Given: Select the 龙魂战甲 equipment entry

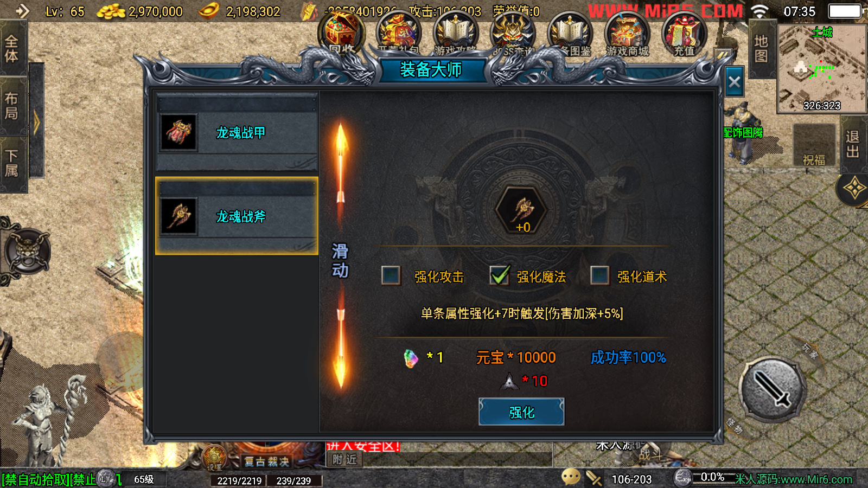Looking at the screenshot, I should pos(237,132).
